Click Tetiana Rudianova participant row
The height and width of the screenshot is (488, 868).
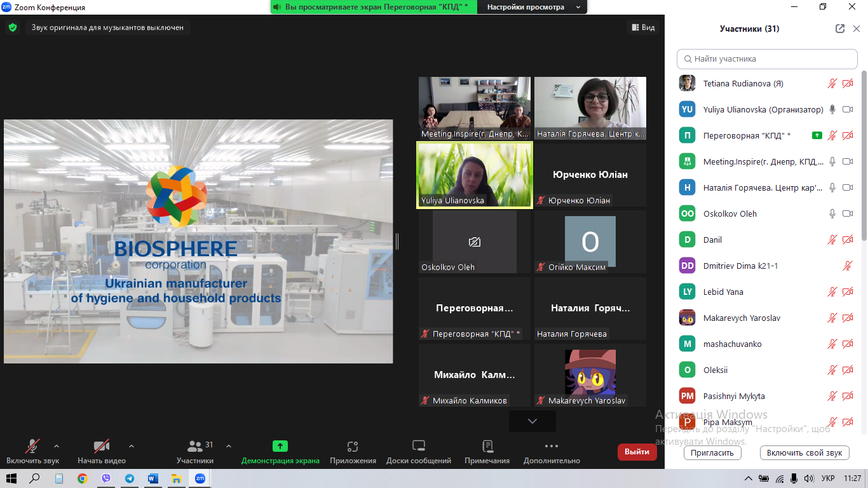[x=766, y=83]
